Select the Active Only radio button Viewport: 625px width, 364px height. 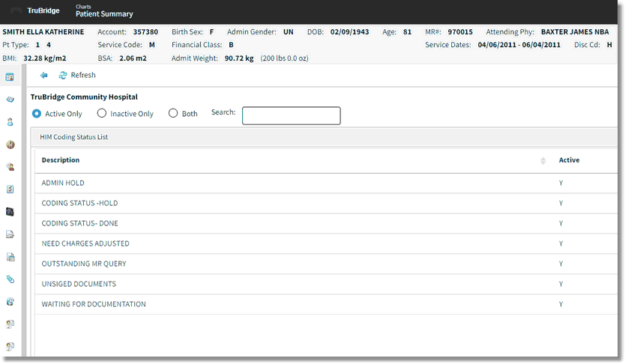(37, 114)
